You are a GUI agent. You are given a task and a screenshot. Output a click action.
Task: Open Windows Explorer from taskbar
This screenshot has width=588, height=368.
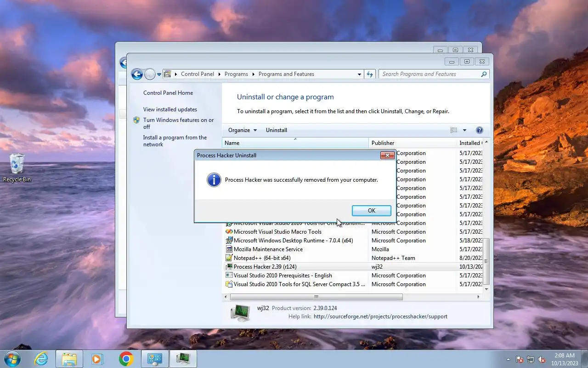tap(69, 359)
